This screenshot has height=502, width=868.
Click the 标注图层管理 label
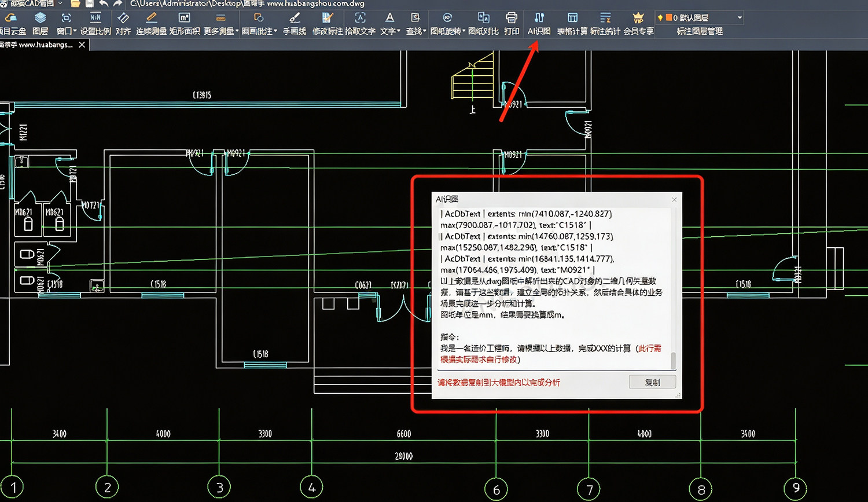pyautogui.click(x=700, y=31)
